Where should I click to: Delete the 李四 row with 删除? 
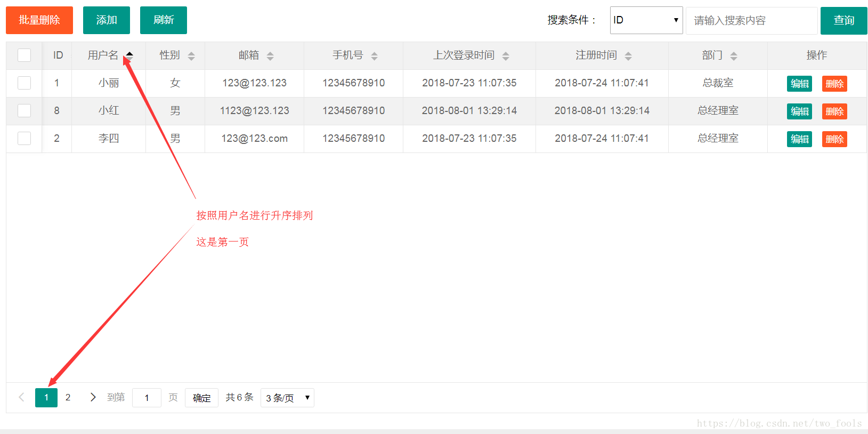pyautogui.click(x=834, y=139)
